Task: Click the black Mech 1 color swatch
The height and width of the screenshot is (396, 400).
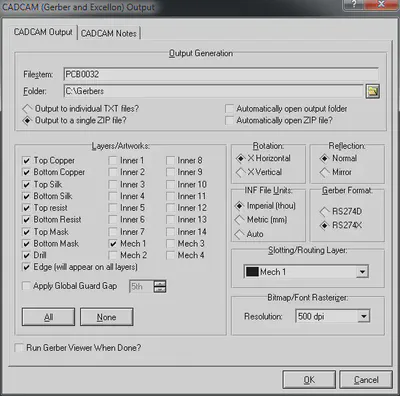Action: pos(252,272)
